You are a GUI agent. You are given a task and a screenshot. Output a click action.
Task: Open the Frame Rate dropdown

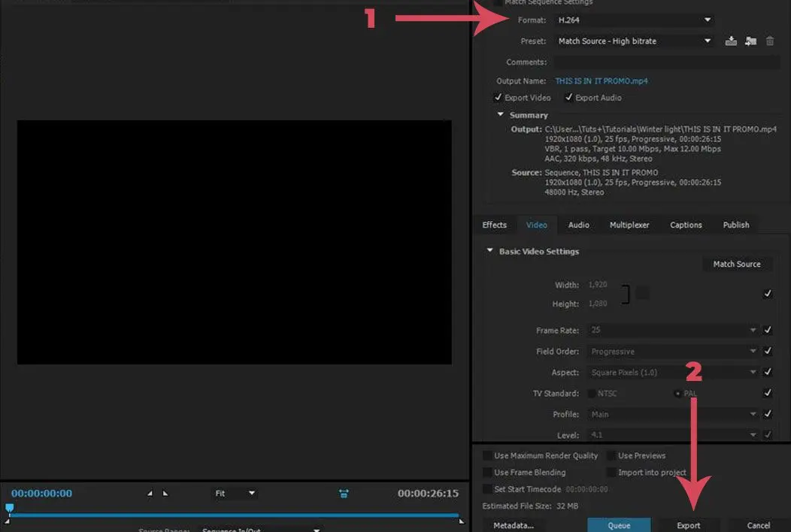[x=672, y=330]
